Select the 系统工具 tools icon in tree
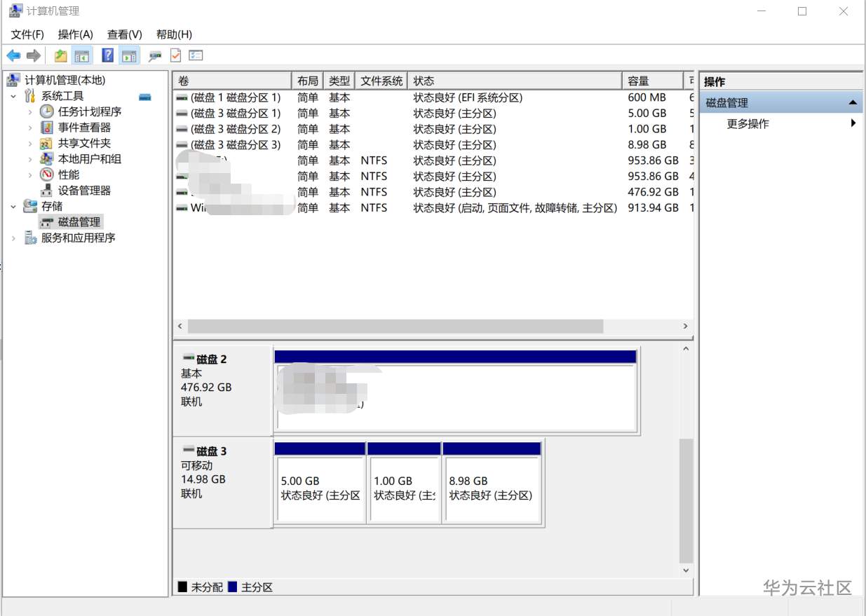 (x=30, y=96)
